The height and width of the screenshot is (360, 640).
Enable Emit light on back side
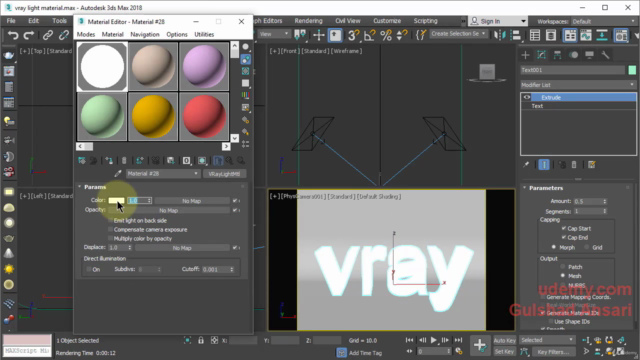[x=111, y=220]
